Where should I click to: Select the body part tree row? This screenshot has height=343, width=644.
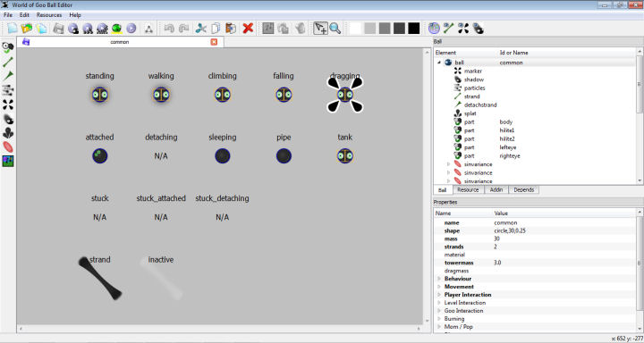click(x=535, y=121)
